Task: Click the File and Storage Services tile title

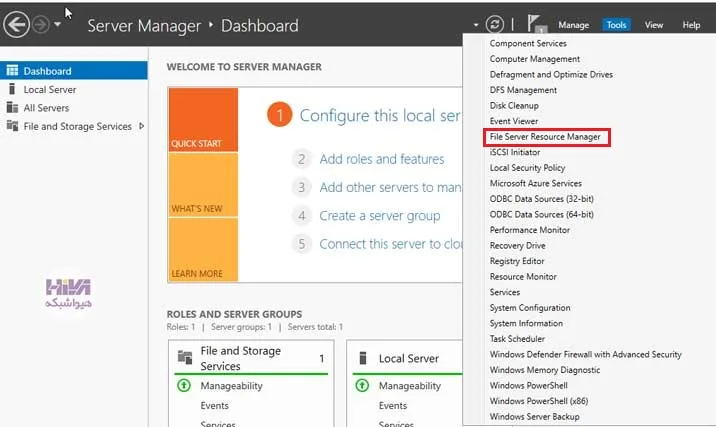Action: coord(241,358)
